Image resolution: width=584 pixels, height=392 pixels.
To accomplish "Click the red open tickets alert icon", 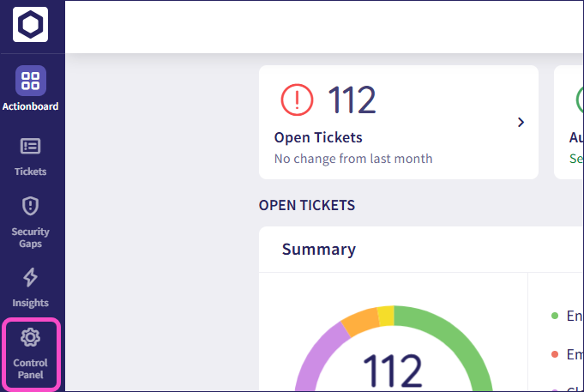I will click(x=298, y=101).
